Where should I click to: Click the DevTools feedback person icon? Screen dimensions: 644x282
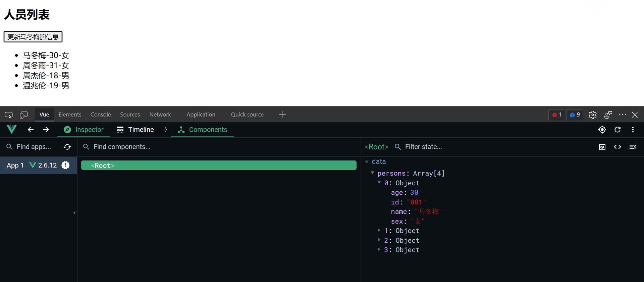tap(608, 115)
